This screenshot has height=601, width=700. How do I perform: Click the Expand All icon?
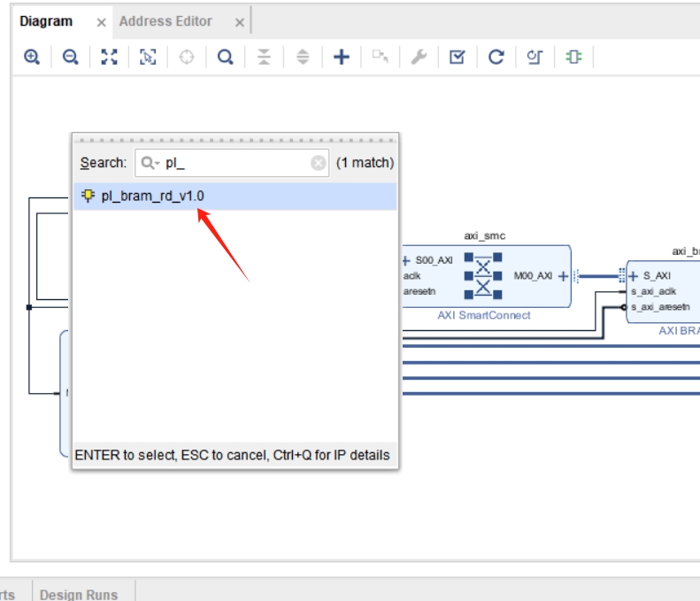[x=303, y=58]
